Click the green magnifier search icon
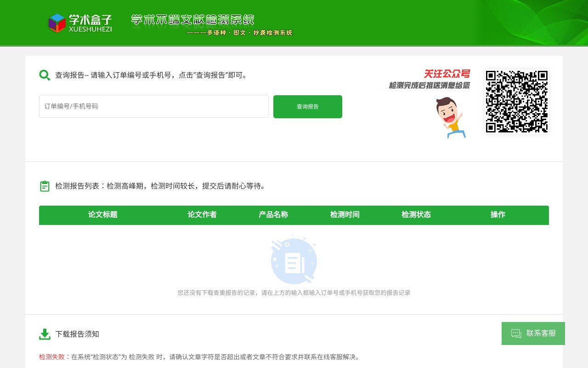Viewport: 588px width, 368px height. click(44, 75)
